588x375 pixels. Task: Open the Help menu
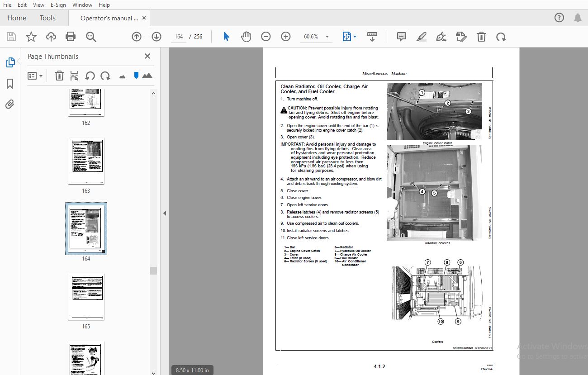point(104,5)
